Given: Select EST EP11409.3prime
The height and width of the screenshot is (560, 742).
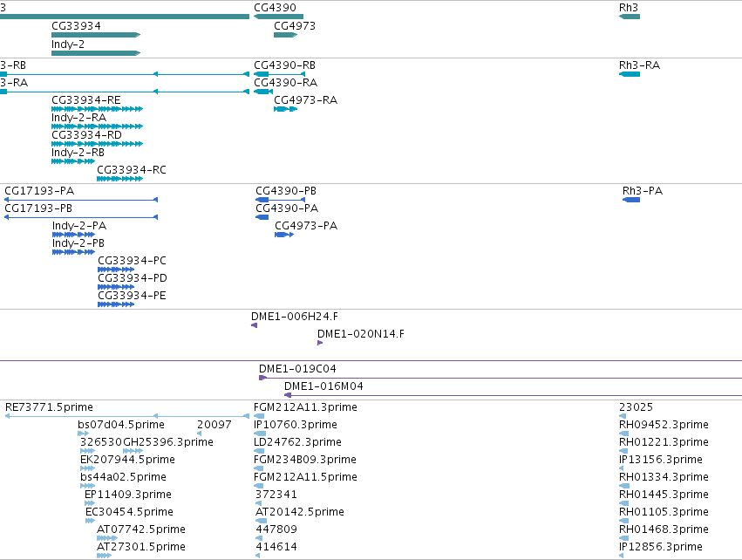Looking at the screenshot, I should (90, 503).
